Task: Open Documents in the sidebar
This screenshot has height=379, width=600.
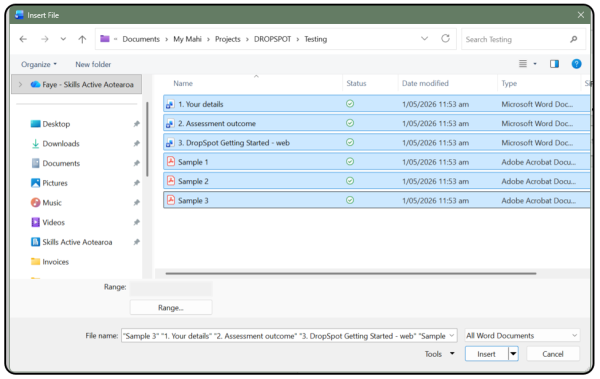Action: pos(55,163)
